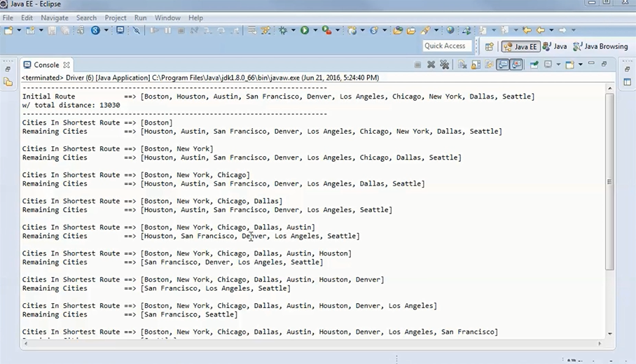
Task: Expand the Run dropdown arrow
Action: coord(315,30)
